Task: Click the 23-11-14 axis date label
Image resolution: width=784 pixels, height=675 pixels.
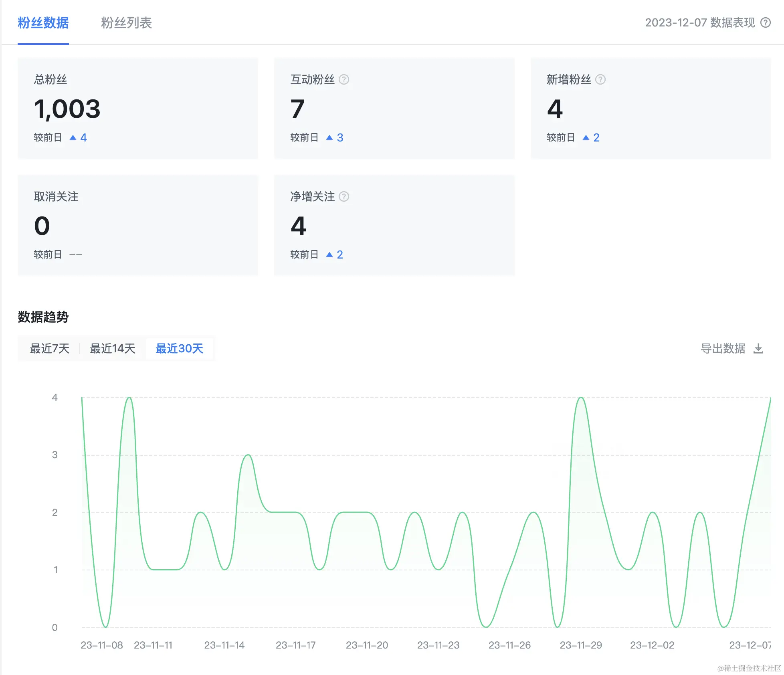Action: point(224,645)
